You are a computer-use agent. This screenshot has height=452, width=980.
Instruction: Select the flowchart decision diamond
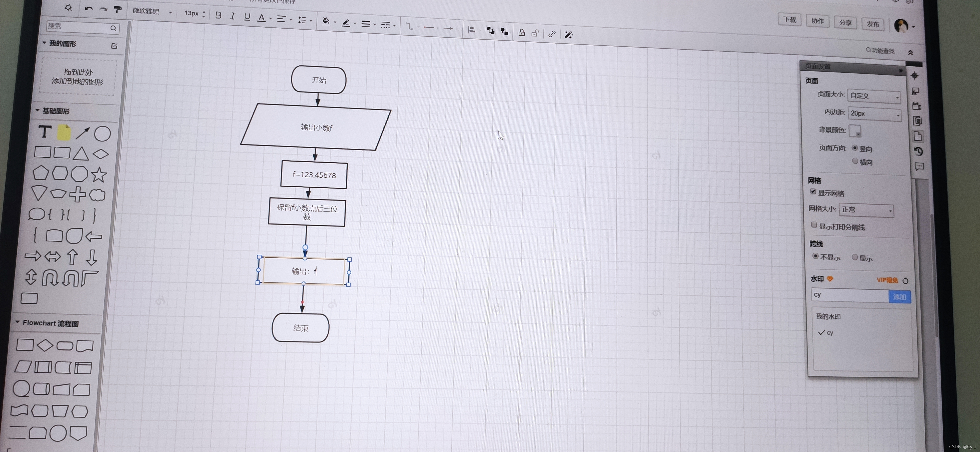click(45, 345)
